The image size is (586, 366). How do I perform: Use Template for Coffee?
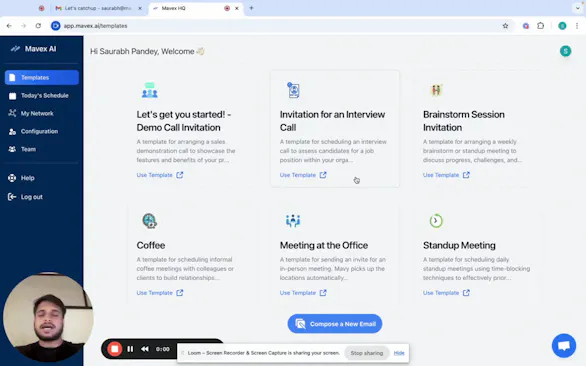(x=160, y=293)
